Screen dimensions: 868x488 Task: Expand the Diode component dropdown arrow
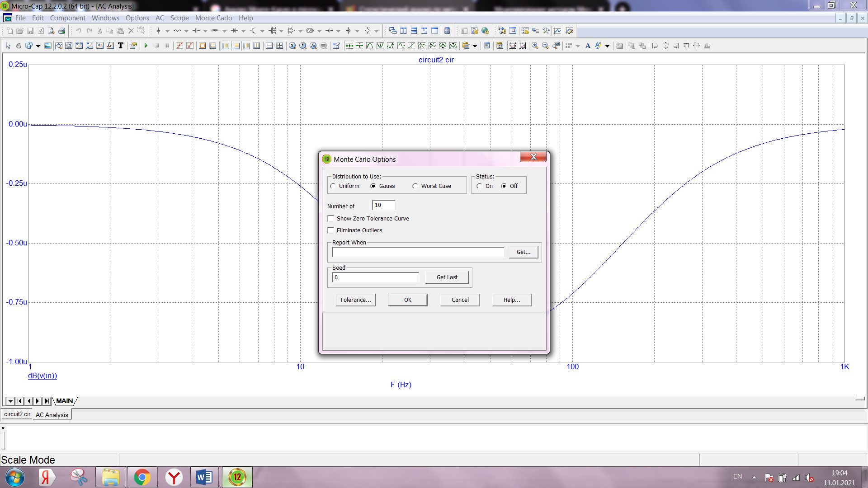[x=243, y=31]
